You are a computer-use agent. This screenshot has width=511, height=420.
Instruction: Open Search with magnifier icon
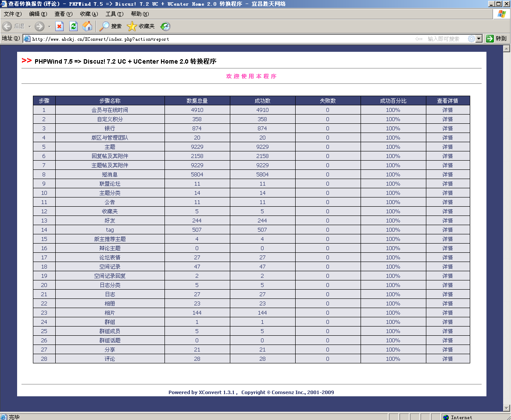coord(104,26)
